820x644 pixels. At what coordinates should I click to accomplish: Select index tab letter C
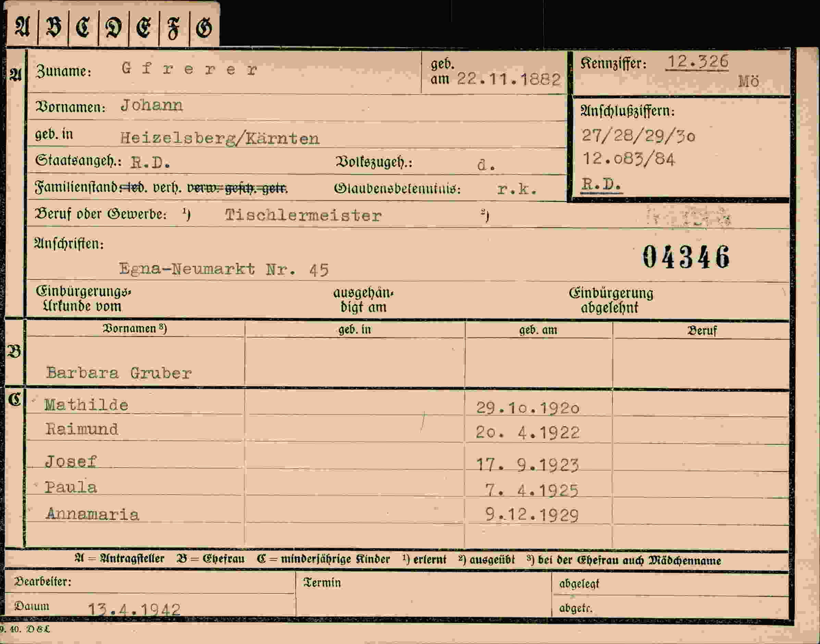83,27
